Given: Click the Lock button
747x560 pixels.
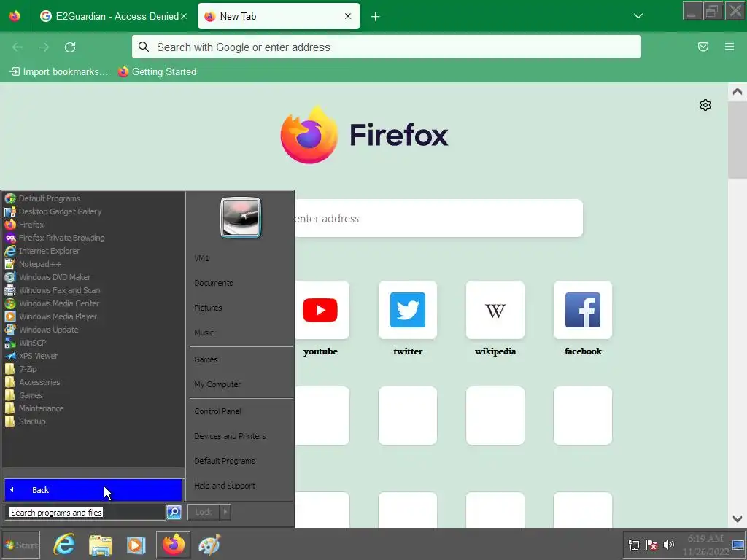Looking at the screenshot, I should tap(204, 513).
